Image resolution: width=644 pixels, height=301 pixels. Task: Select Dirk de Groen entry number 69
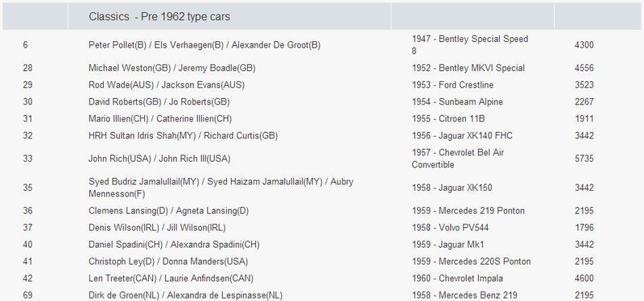pos(27,295)
